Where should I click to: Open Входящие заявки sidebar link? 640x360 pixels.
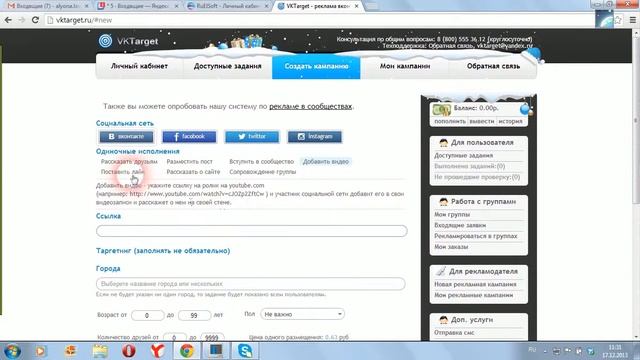[460, 225]
